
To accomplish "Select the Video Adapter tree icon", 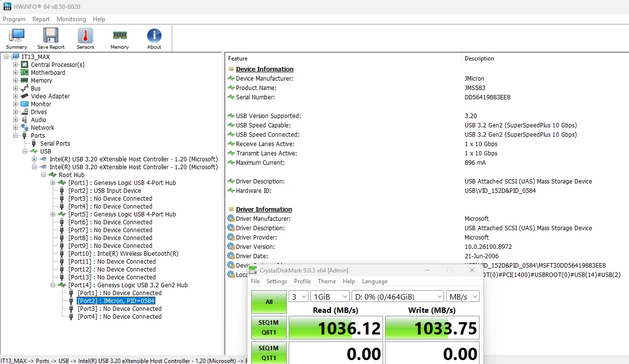I will (x=25, y=96).
